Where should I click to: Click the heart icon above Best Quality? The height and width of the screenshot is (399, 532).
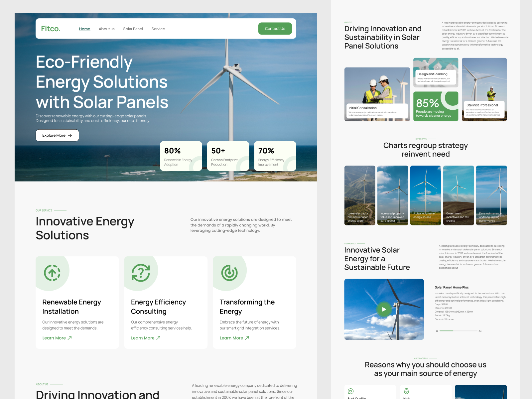click(351, 391)
